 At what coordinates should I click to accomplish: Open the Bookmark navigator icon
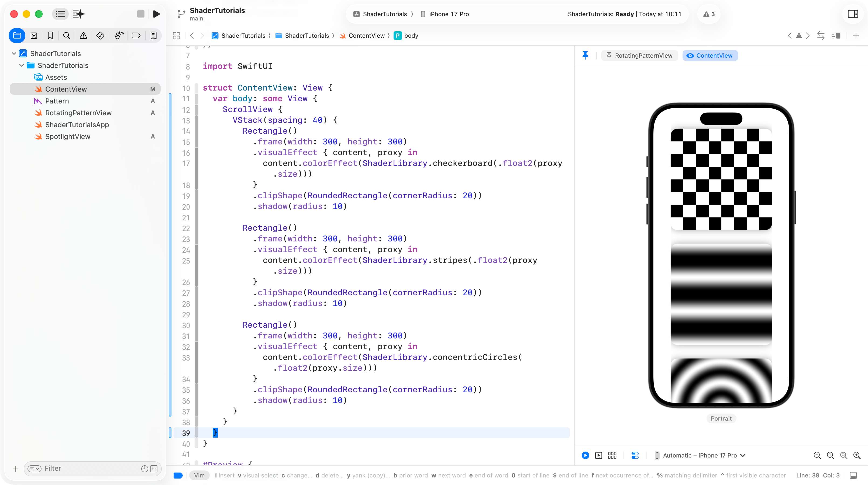50,36
